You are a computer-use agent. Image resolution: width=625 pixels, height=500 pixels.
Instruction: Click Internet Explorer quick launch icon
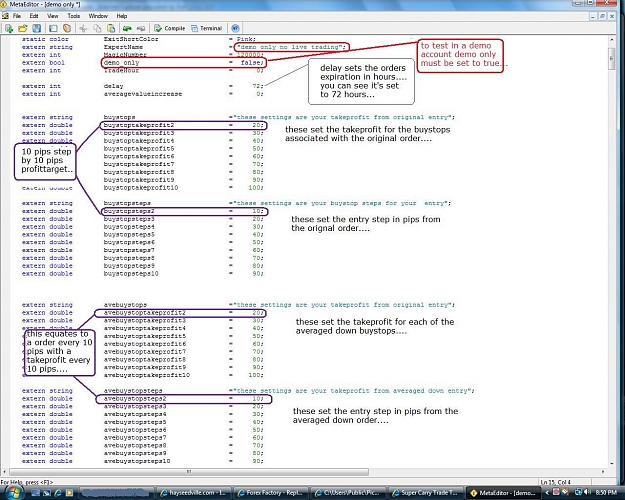(58, 493)
